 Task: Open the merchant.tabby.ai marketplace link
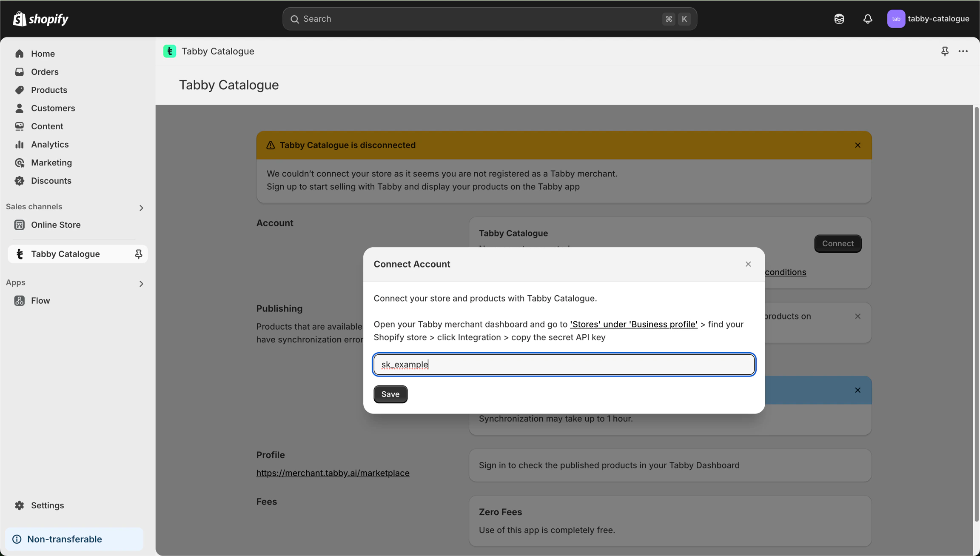click(x=333, y=473)
